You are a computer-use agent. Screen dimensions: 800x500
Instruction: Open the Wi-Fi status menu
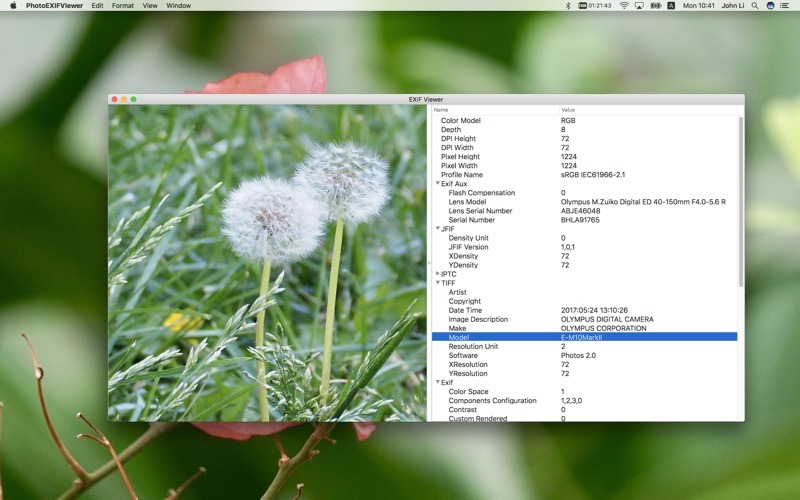[624, 5]
